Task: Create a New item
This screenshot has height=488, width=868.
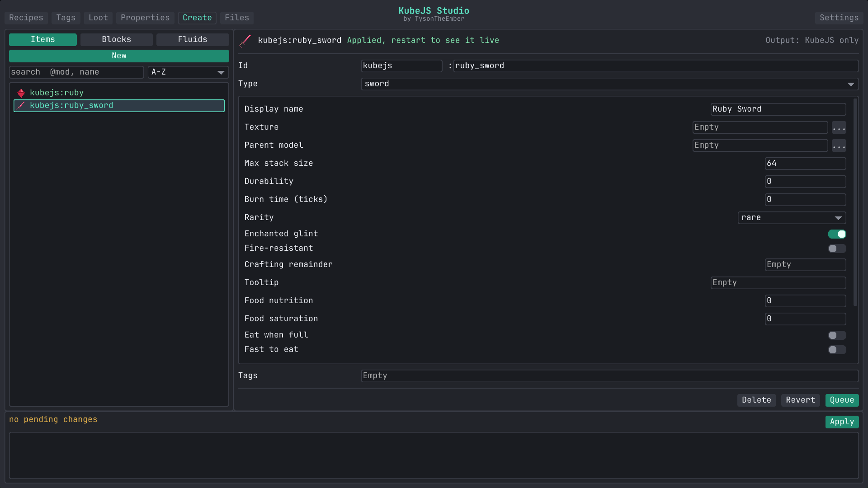Action: coord(119,56)
